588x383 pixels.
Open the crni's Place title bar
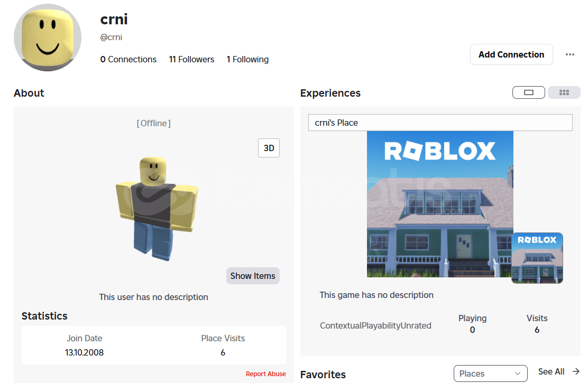(440, 123)
